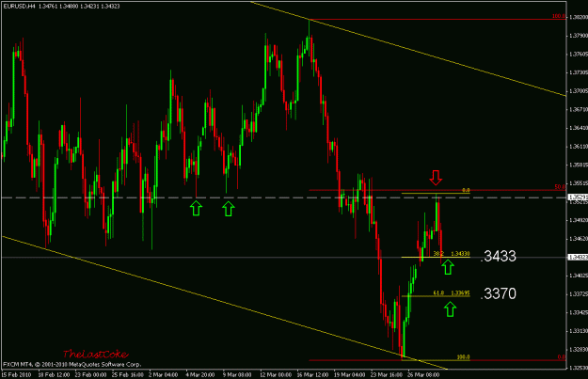The width and height of the screenshot is (588, 379).
Task: Select the 1.3700 price axis label
Action: point(579,90)
